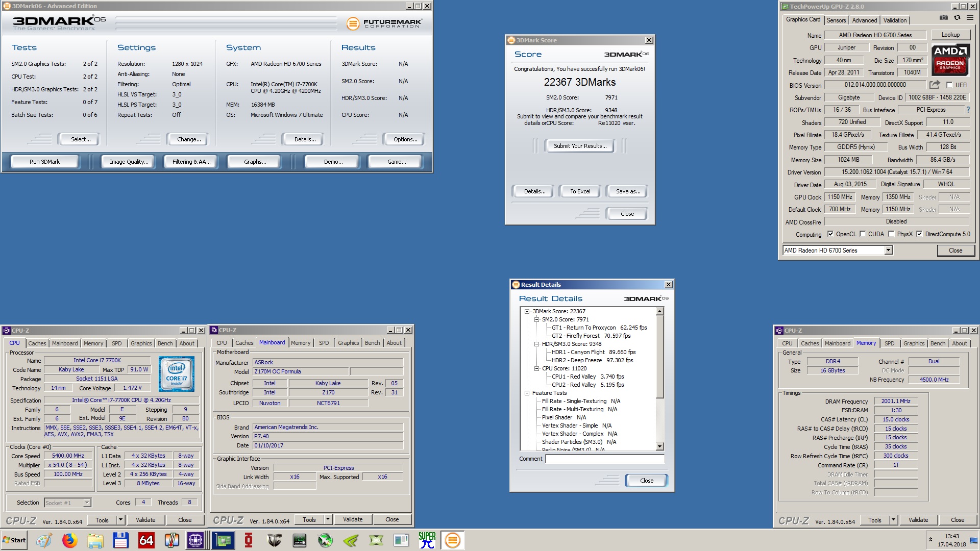This screenshot has width=980, height=551.
Task: Open SPD tab in CPU-Z Memory window
Action: coord(890,343)
